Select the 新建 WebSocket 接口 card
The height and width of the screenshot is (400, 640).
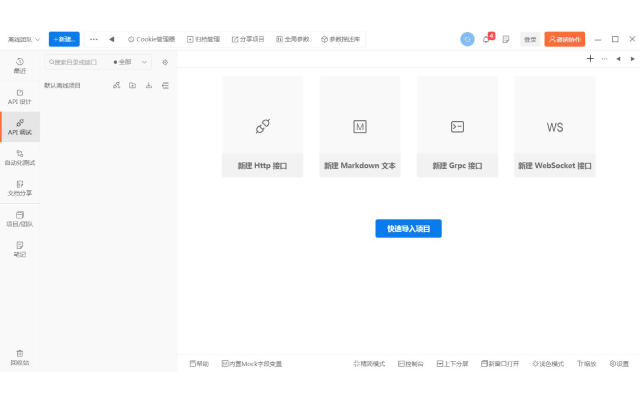click(x=555, y=127)
